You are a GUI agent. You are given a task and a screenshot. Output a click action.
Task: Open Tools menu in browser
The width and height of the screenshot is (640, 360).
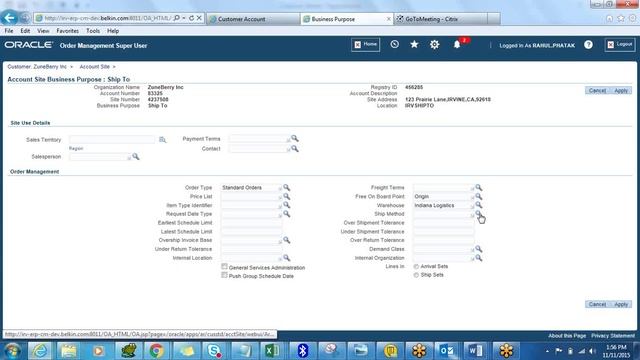click(x=93, y=31)
